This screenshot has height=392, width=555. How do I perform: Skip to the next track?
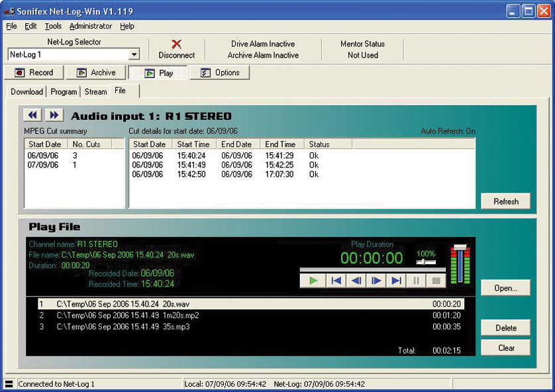coord(396,281)
